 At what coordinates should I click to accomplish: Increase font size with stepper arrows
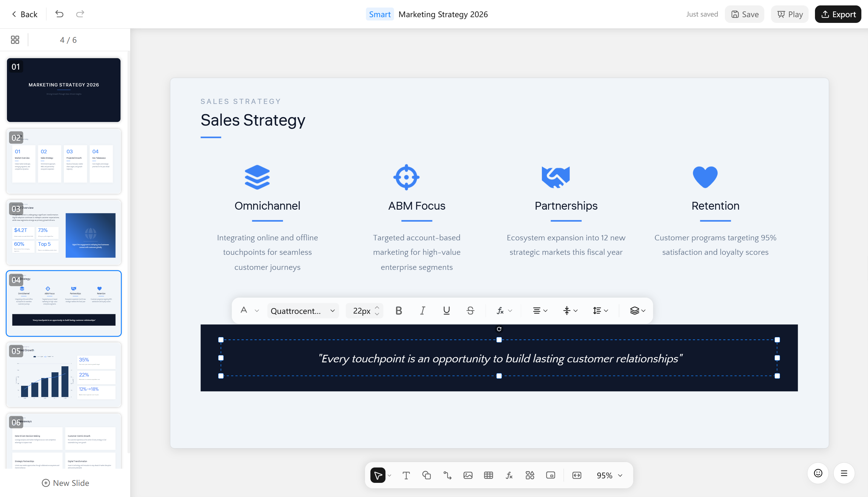click(377, 308)
